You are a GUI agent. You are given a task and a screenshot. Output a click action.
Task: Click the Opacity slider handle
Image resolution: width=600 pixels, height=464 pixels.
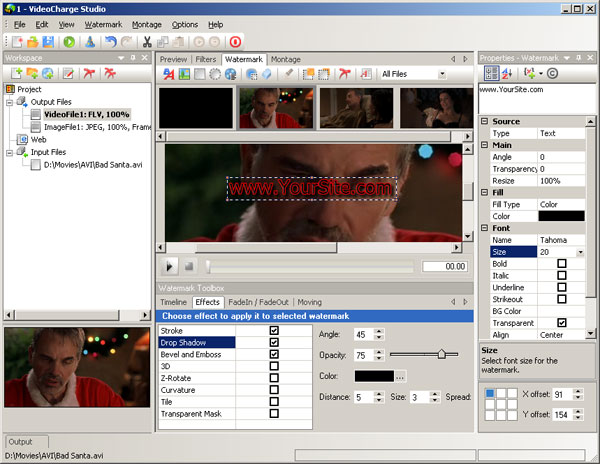click(441, 354)
